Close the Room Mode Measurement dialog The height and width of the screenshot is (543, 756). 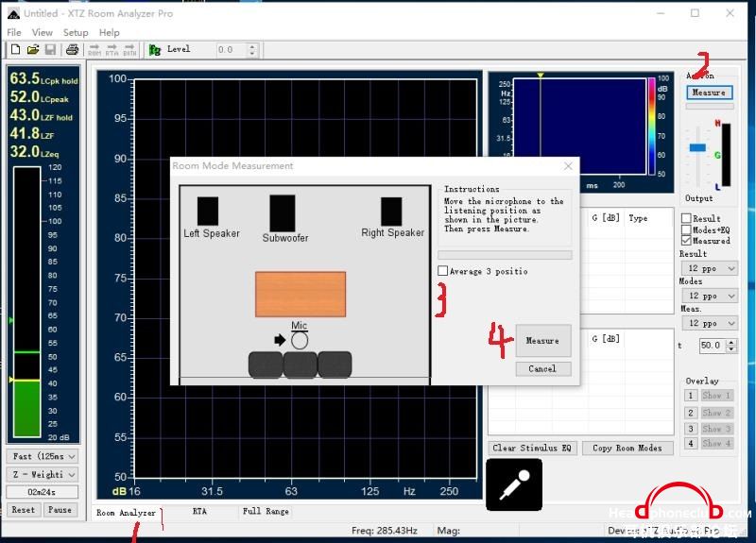(568, 166)
